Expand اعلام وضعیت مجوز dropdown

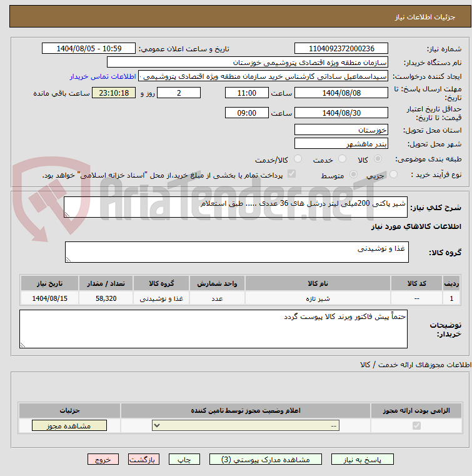coord(246,425)
